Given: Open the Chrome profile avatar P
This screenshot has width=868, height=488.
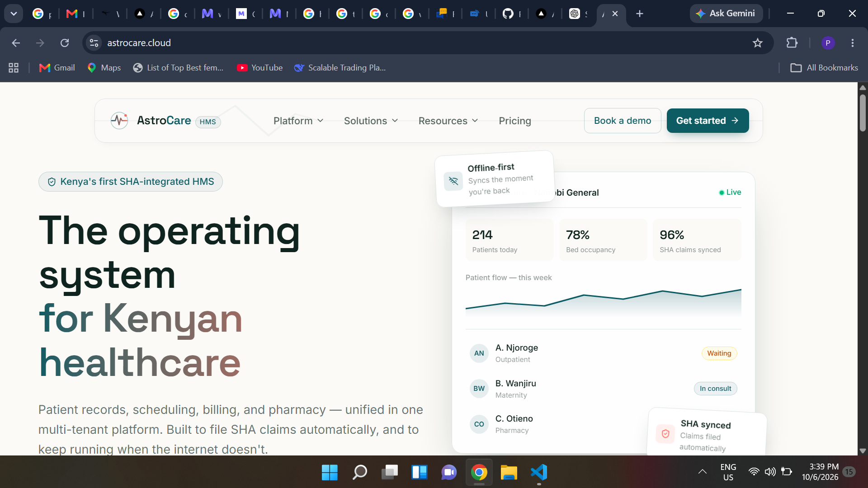Looking at the screenshot, I should point(828,43).
